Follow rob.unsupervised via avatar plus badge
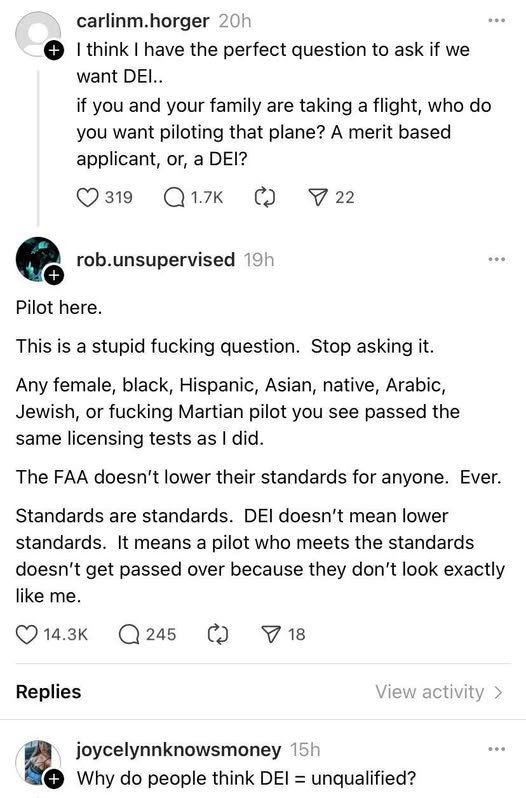The width and height of the screenshot is (526, 798). point(53,275)
